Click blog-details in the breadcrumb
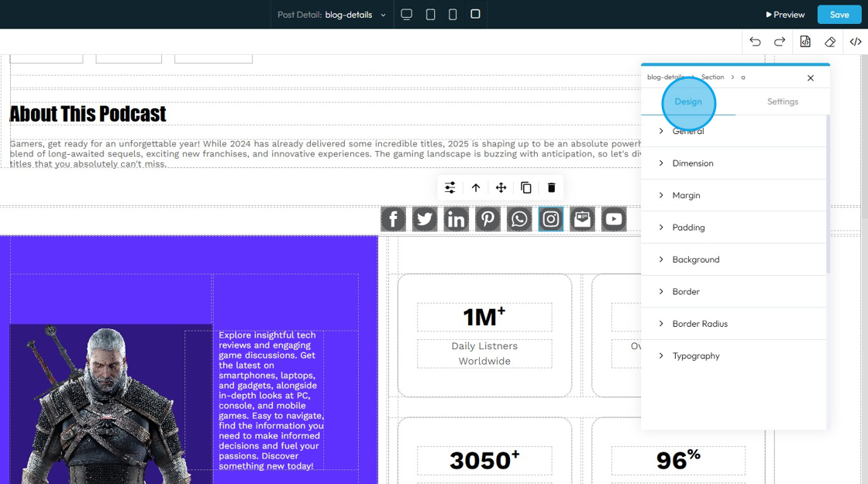The width and height of the screenshot is (868, 484). pos(666,77)
